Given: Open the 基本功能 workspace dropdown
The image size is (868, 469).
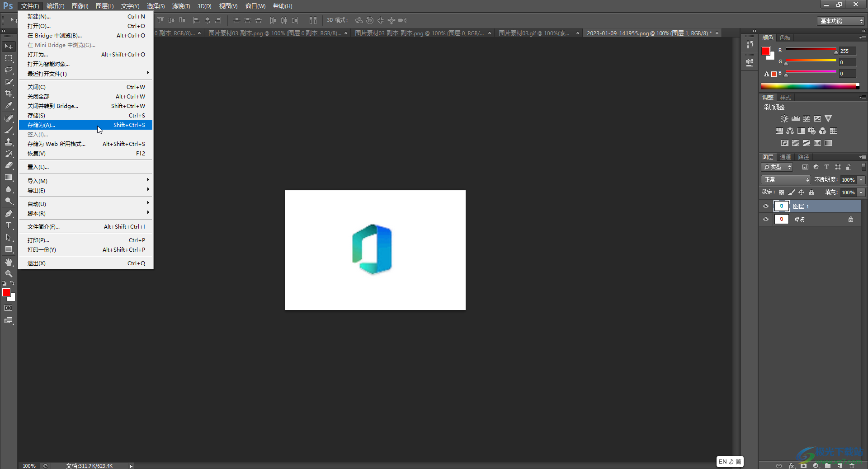Looking at the screenshot, I should [x=841, y=21].
